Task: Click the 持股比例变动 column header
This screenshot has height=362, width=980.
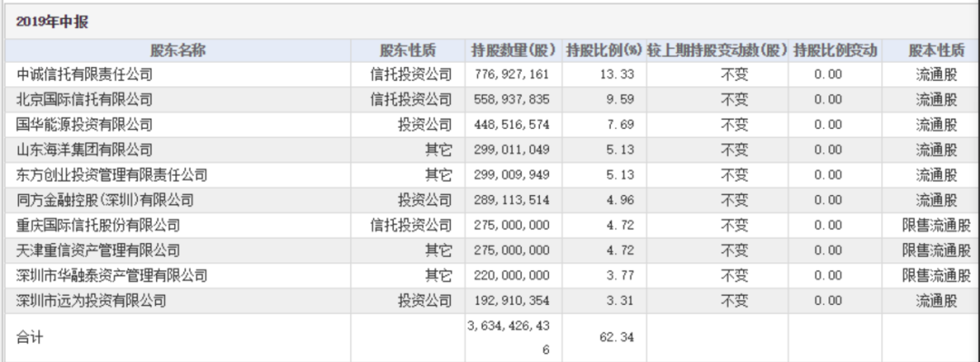Action: tap(835, 51)
